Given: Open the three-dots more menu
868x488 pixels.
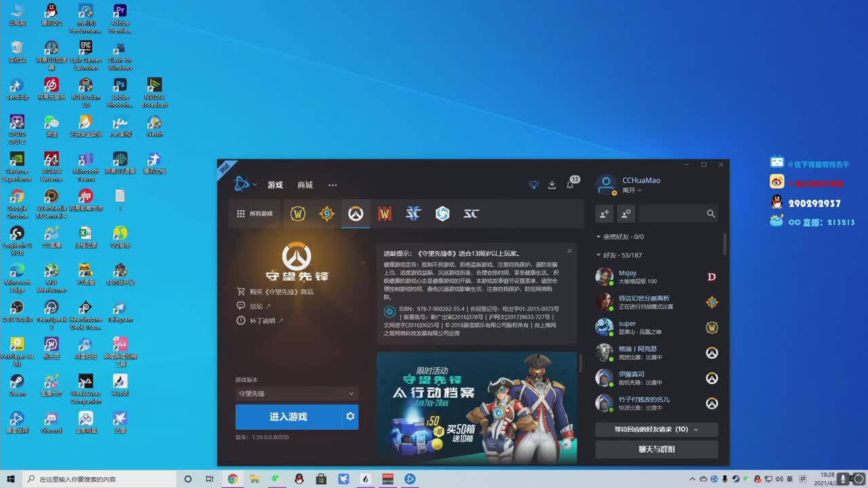Looking at the screenshot, I should [332, 185].
